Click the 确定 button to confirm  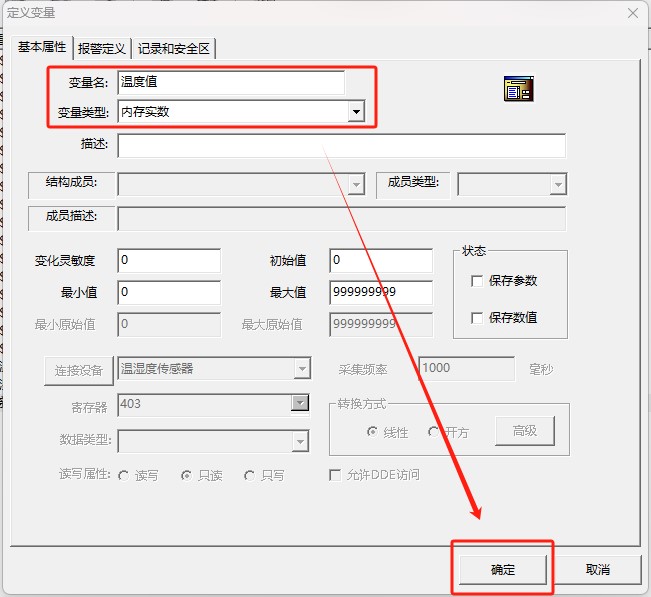click(502, 569)
